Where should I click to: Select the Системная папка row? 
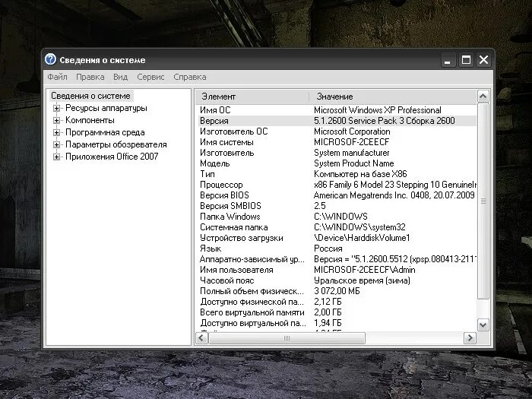(x=337, y=227)
